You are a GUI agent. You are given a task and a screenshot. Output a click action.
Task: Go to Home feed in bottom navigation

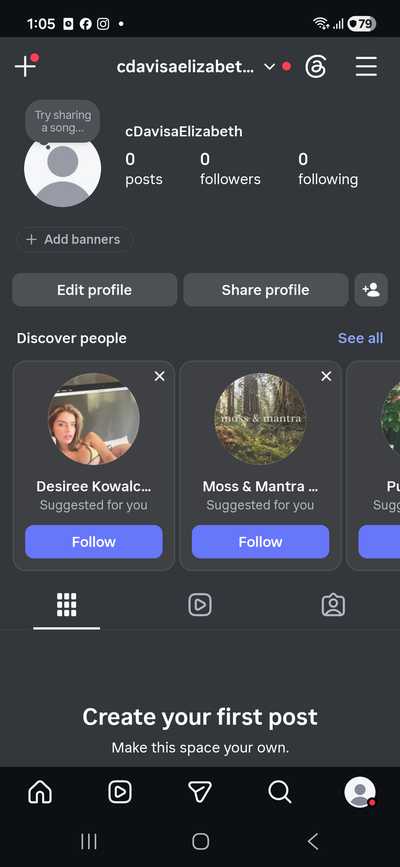(x=40, y=792)
